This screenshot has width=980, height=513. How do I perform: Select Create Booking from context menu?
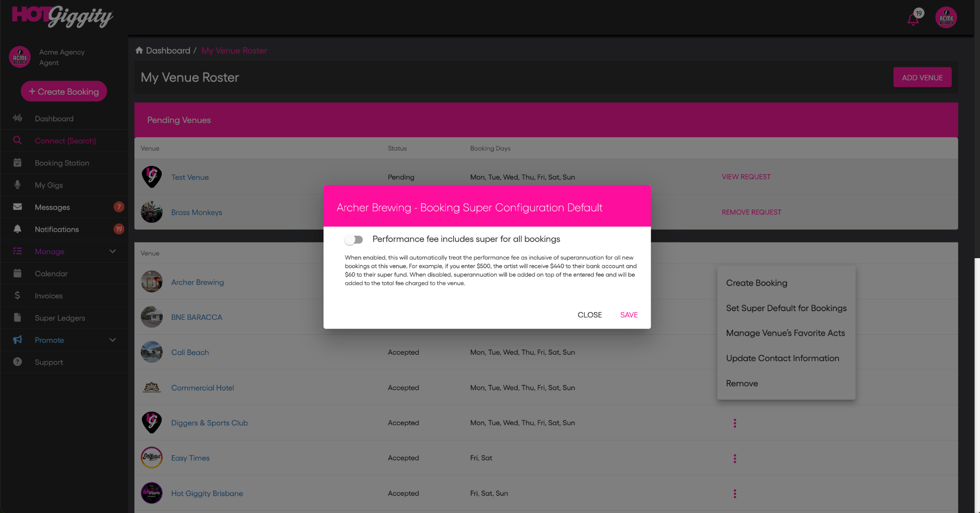786,283
